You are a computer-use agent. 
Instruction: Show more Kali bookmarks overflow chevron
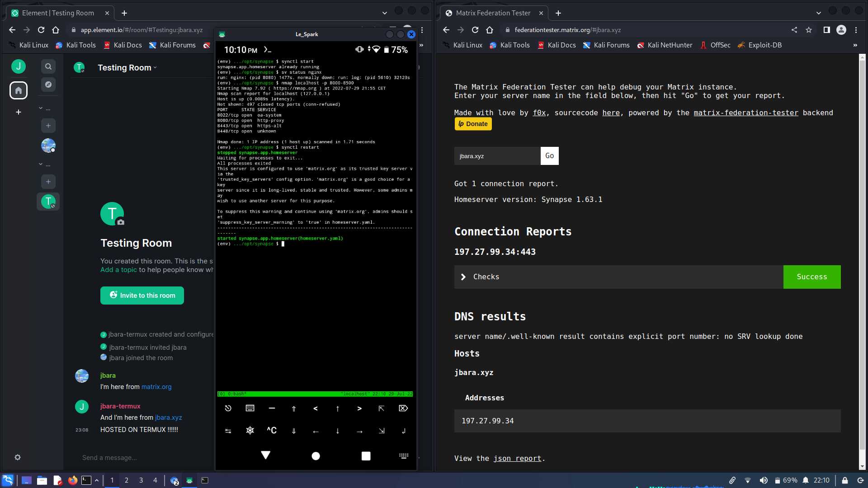855,45
